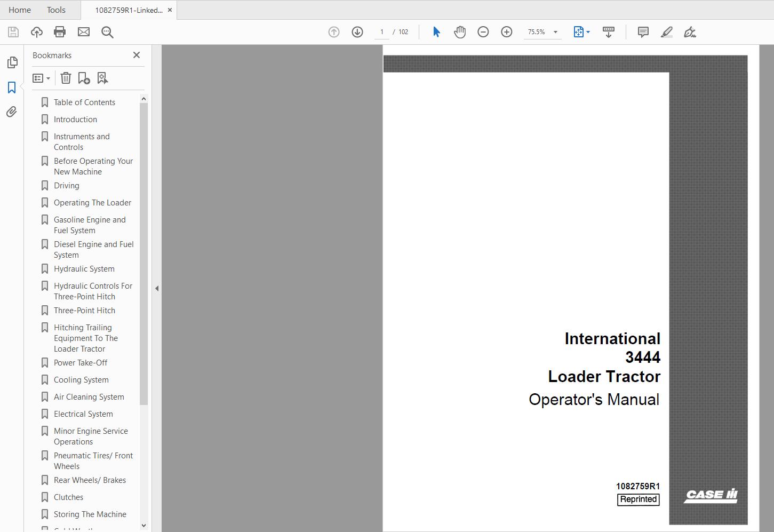The height and width of the screenshot is (532, 774).
Task: Jump to the Introduction bookmark
Action: [75, 120]
